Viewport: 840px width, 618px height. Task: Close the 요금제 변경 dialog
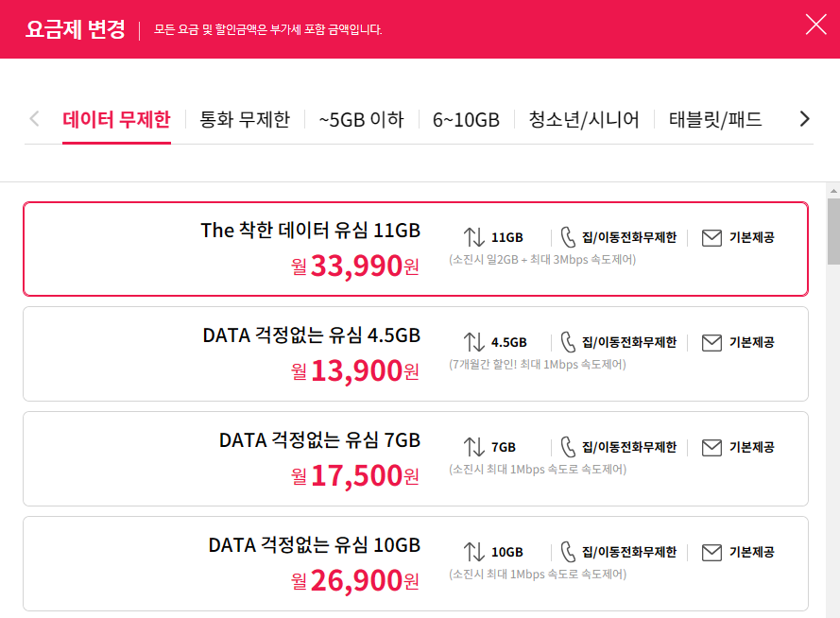coord(815,26)
